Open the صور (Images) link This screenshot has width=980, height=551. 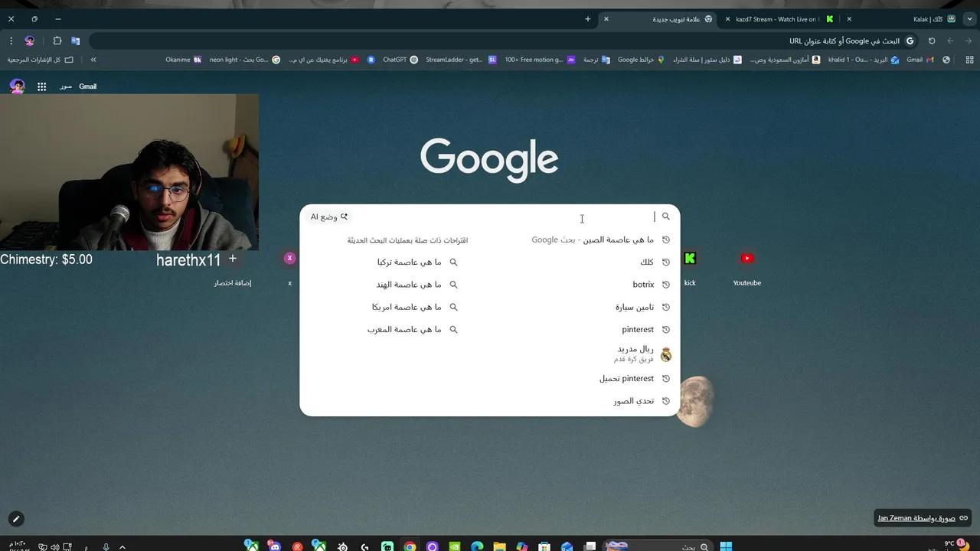point(66,86)
